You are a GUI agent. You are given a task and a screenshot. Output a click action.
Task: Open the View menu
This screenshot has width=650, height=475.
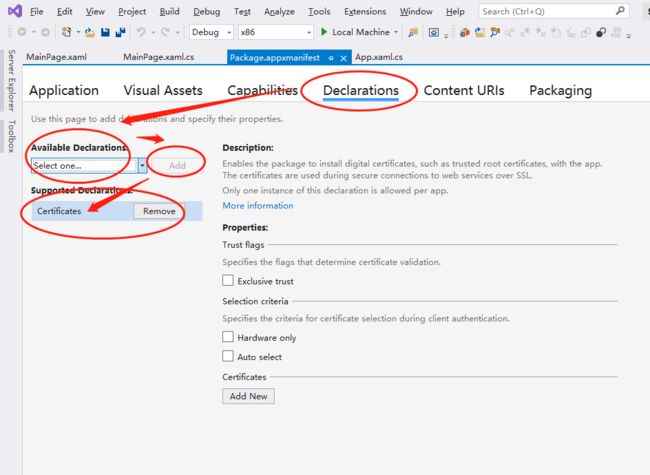tap(95, 12)
